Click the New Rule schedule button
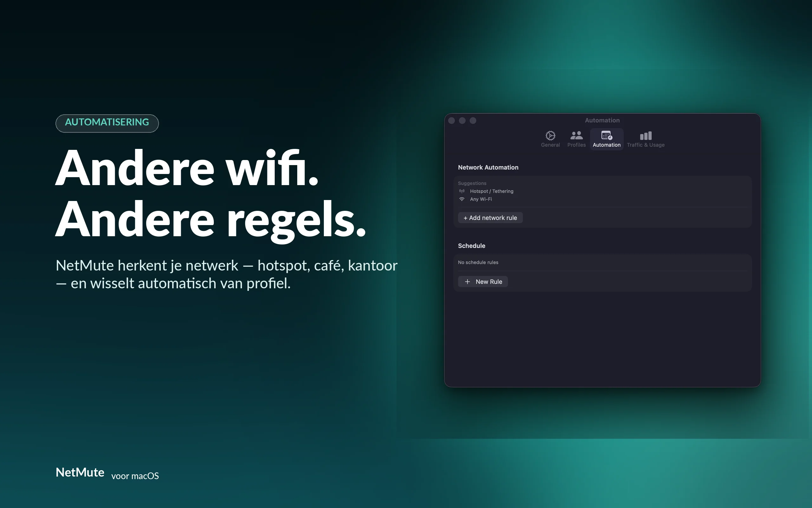Screen dimensions: 812x508 click(x=483, y=282)
